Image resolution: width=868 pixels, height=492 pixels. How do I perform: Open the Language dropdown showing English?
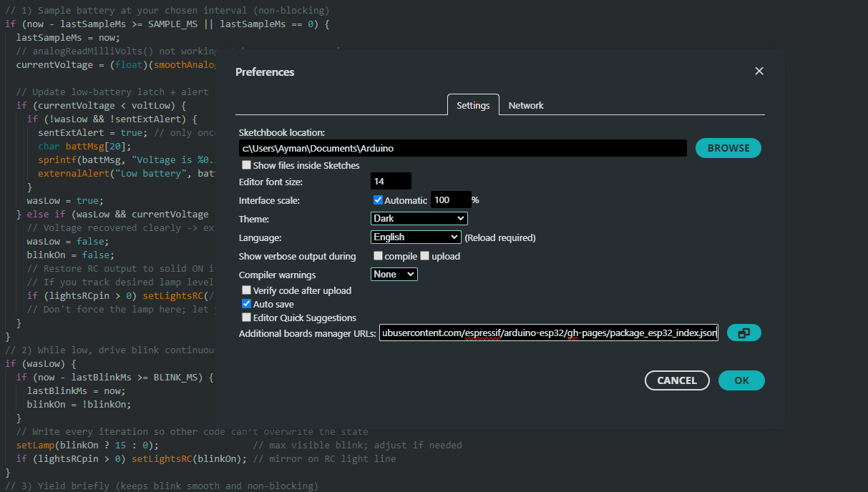tap(416, 237)
